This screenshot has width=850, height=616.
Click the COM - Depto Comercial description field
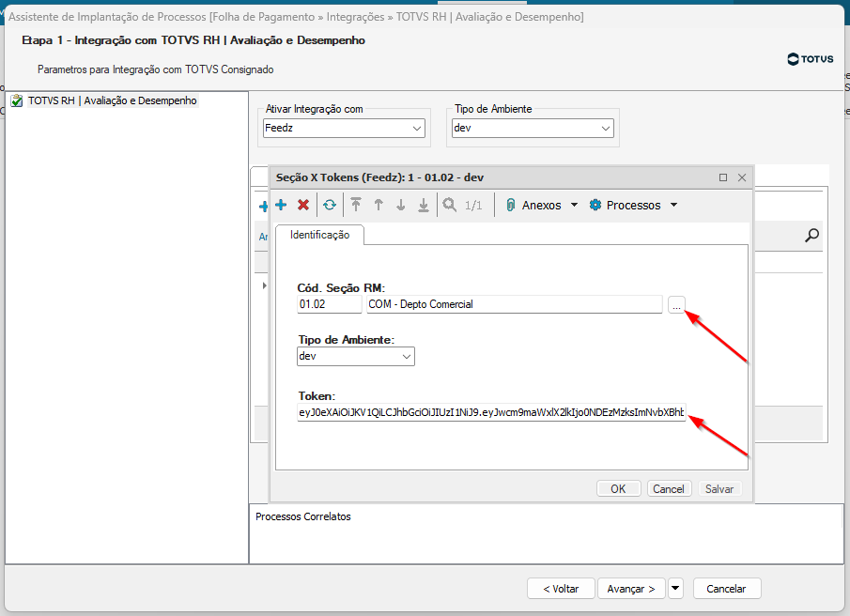[x=515, y=304]
